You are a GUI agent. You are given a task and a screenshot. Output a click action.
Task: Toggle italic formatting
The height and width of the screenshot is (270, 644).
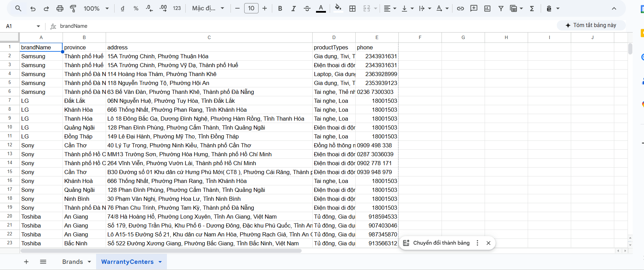[x=293, y=9]
